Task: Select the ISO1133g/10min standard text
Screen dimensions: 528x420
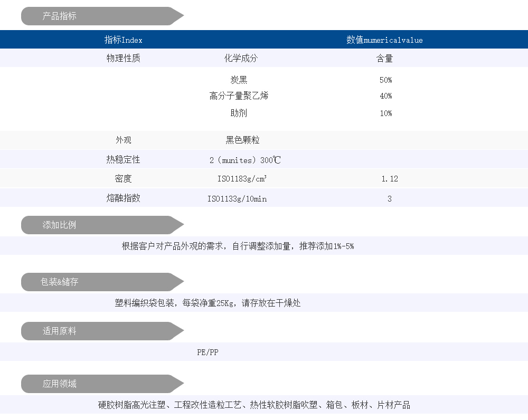Action: coord(237,199)
